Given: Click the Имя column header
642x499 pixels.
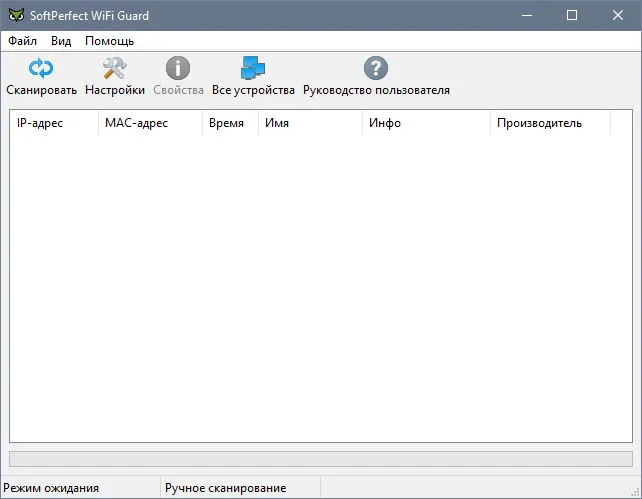Looking at the screenshot, I should point(310,123).
